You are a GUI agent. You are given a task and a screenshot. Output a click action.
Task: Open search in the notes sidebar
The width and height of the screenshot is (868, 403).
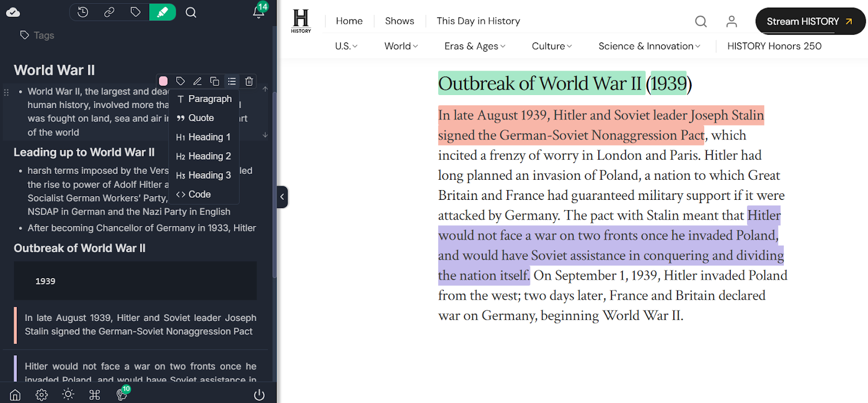tap(191, 12)
